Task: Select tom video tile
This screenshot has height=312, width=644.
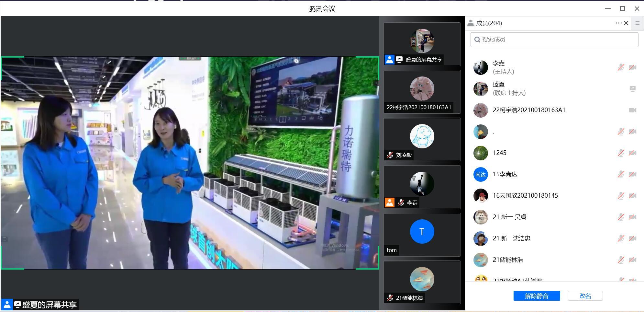Action: [x=422, y=235]
